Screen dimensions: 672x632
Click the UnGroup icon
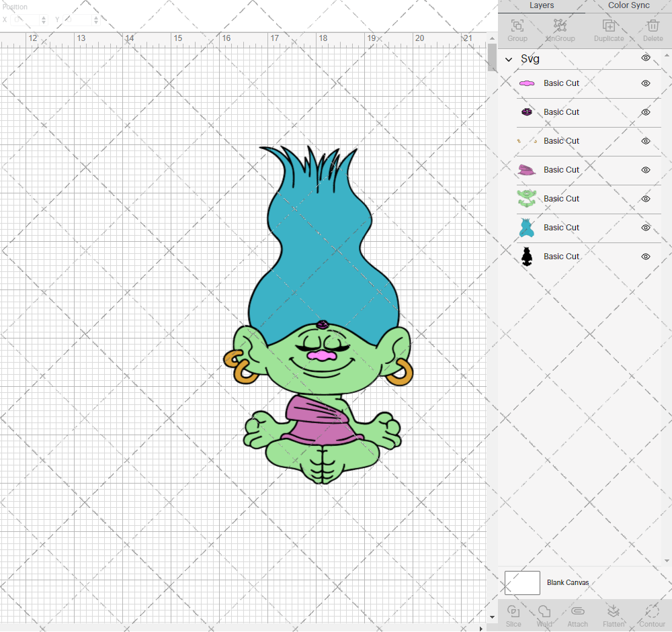point(560,26)
